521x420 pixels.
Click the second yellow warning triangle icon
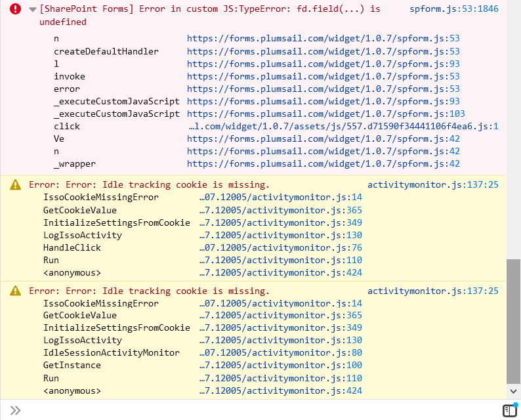point(16,291)
